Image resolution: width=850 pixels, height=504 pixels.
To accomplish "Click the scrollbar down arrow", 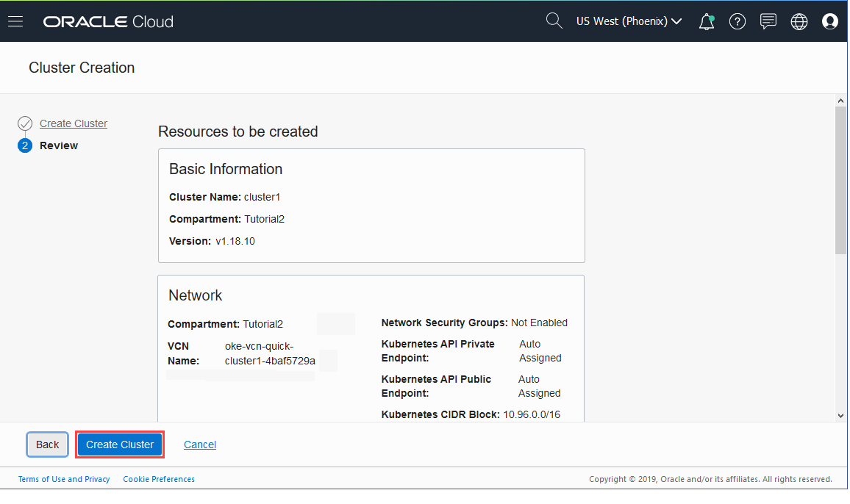I will [841, 416].
